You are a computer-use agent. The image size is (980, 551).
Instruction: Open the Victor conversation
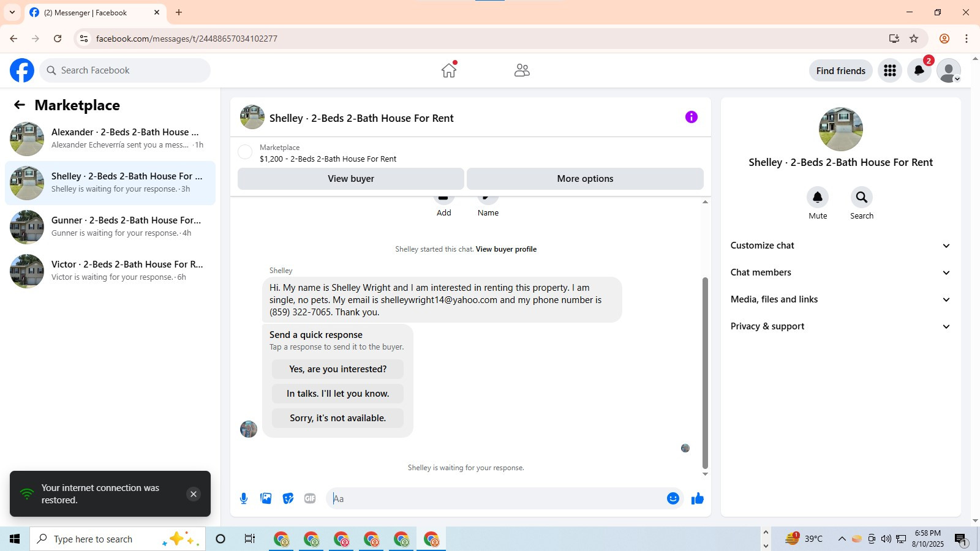(110, 271)
